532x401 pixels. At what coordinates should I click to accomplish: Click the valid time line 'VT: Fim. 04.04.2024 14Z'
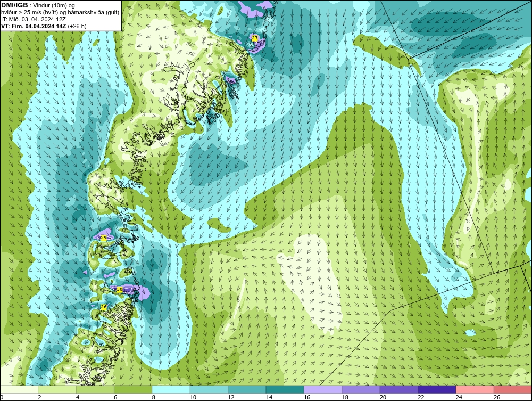click(33, 26)
